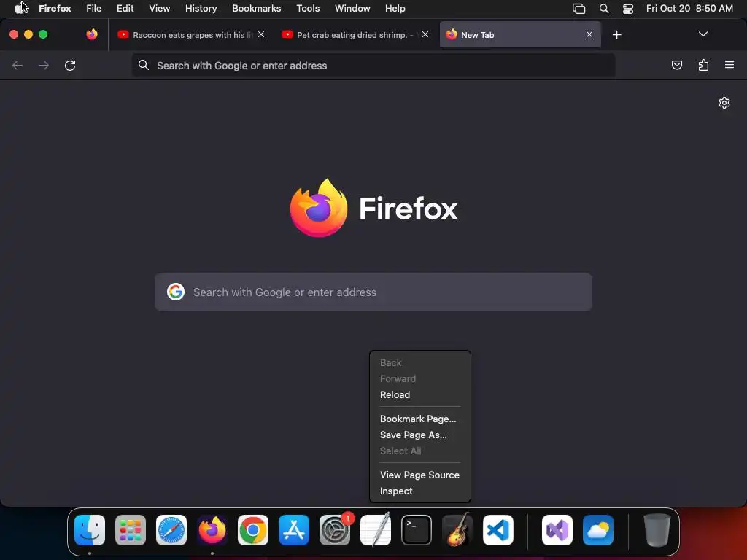Open Google Chrome from the Dock

253,530
